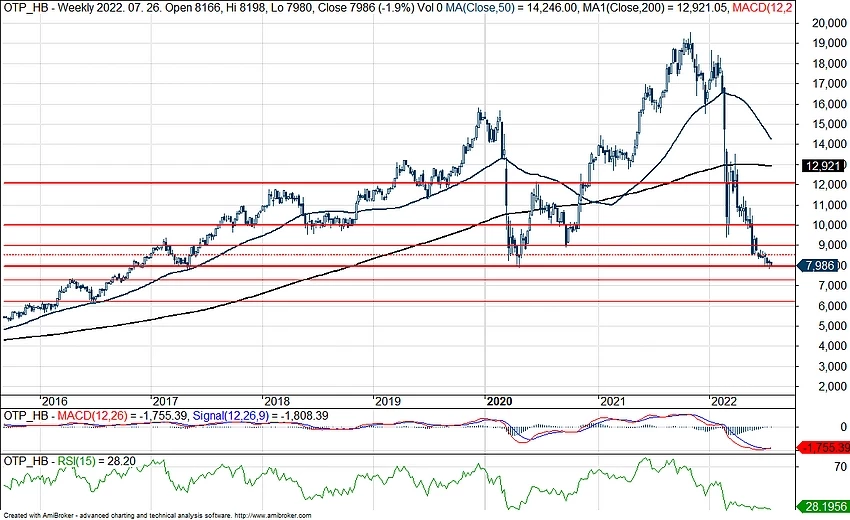Click the 2,000 price axis label
This screenshot has height=520, width=850.
click(821, 387)
